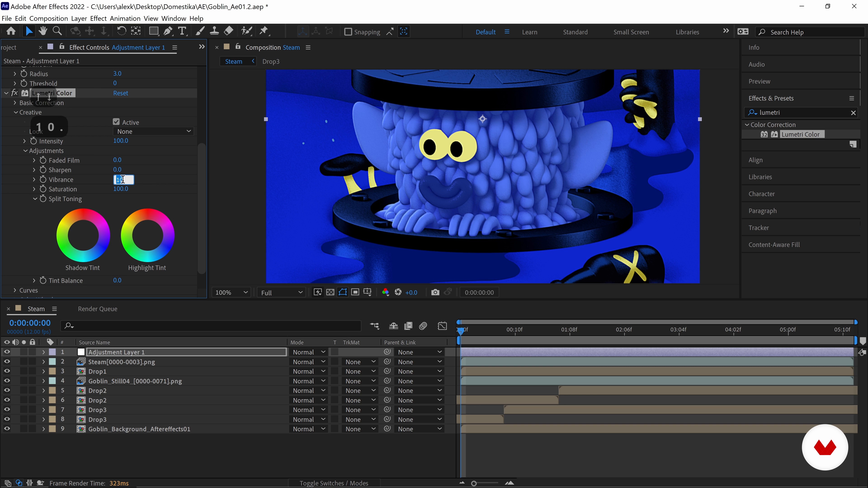The height and width of the screenshot is (488, 868).
Task: Open the 100% magnification dropdown
Action: click(x=231, y=292)
